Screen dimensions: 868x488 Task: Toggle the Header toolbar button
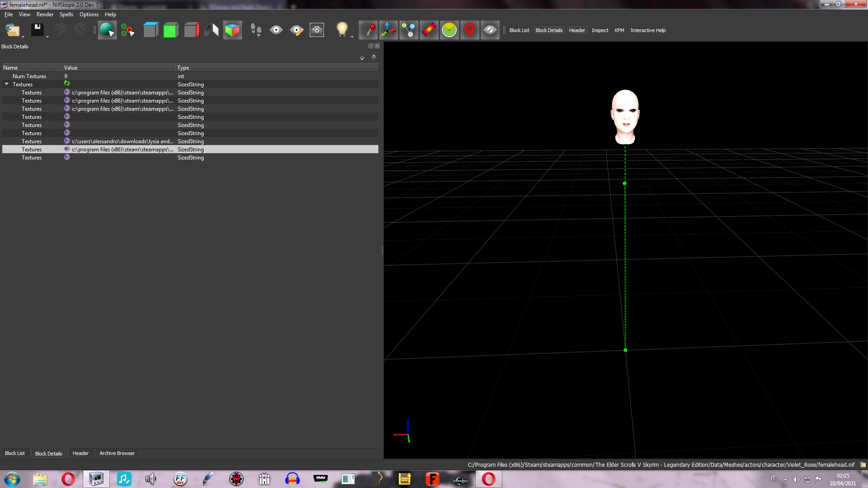[x=576, y=30]
